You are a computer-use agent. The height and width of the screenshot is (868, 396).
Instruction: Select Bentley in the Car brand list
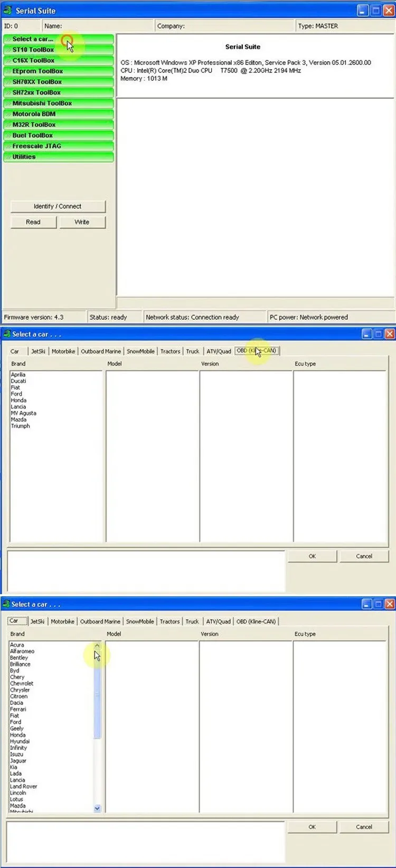19,658
